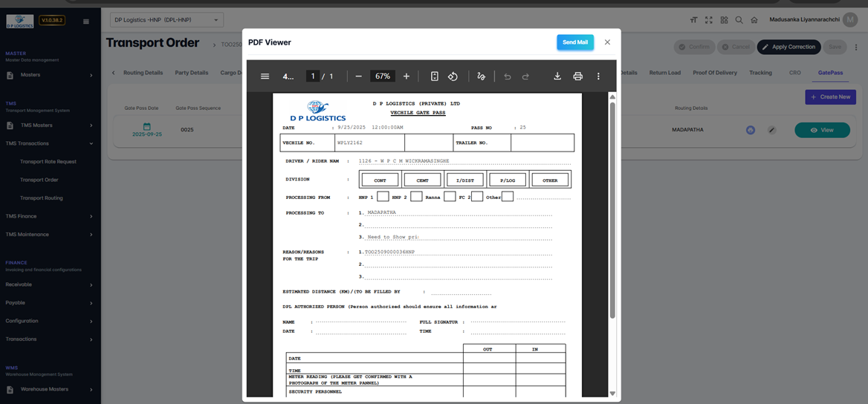Viewport: 868px width, 404px height.
Task: Switch to the Proof Of Delivery tab
Action: (714, 73)
